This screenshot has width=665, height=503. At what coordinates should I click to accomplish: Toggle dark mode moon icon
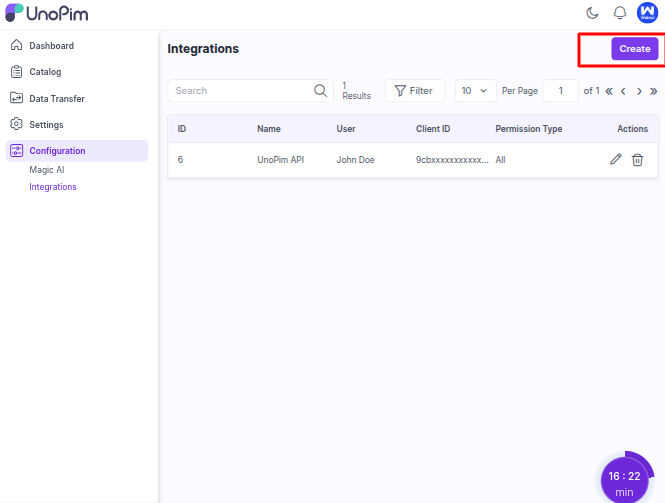592,13
